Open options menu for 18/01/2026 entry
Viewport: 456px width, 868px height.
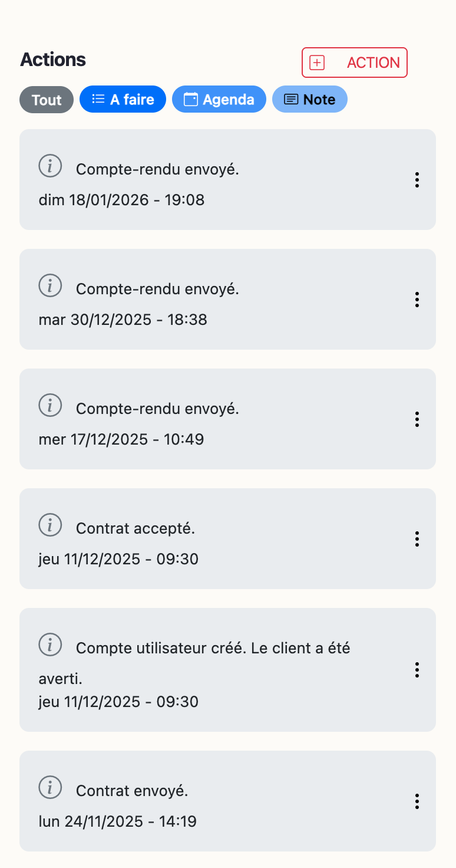(417, 180)
